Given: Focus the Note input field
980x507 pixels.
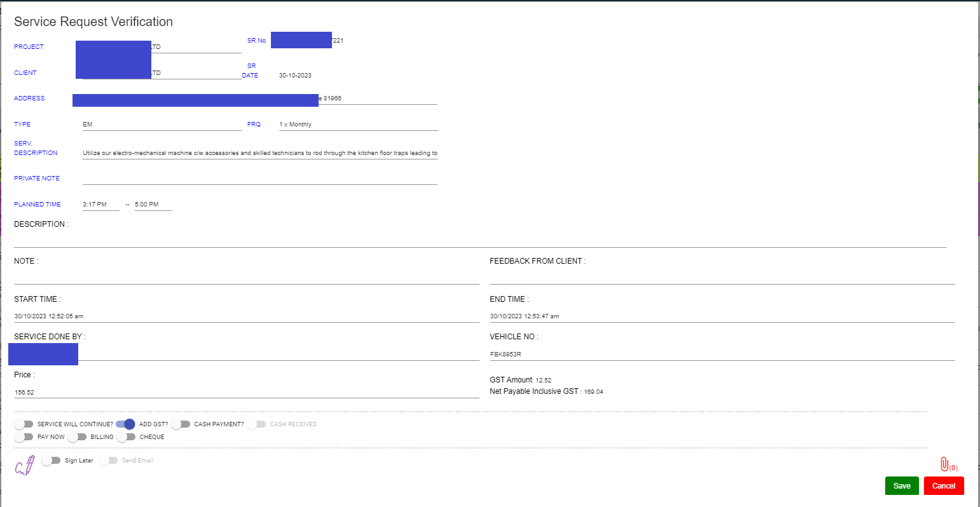Looking at the screenshot, I should pos(246,278).
